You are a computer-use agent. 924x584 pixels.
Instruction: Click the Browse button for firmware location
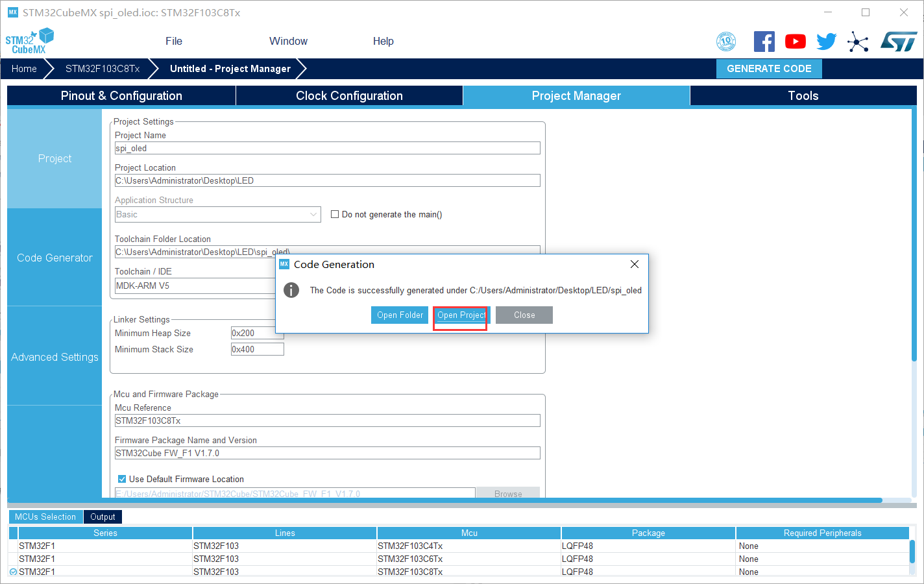pyautogui.click(x=508, y=493)
